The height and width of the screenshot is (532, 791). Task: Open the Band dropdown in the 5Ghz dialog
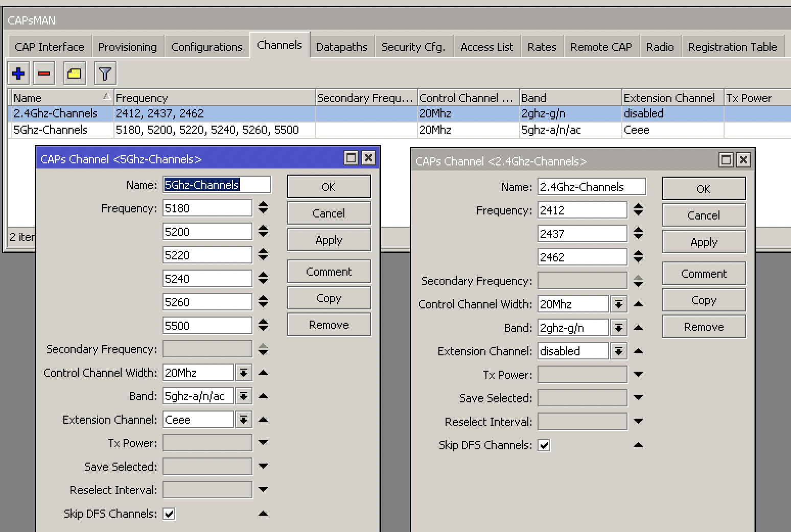244,396
